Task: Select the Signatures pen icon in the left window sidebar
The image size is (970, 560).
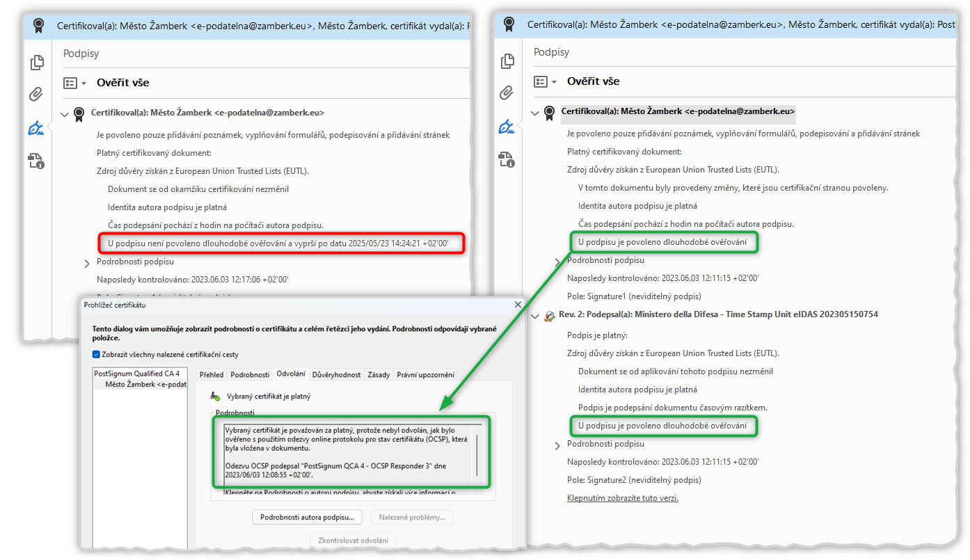Action: (36, 128)
